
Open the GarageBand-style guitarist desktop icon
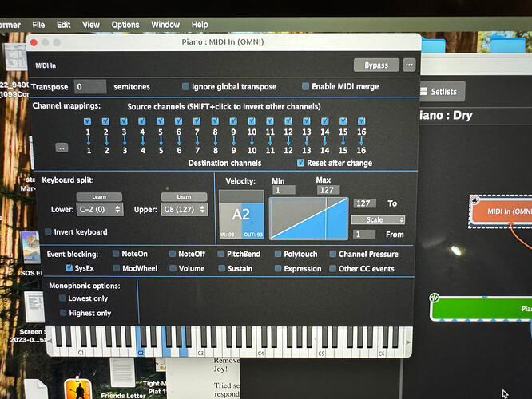tap(77, 389)
